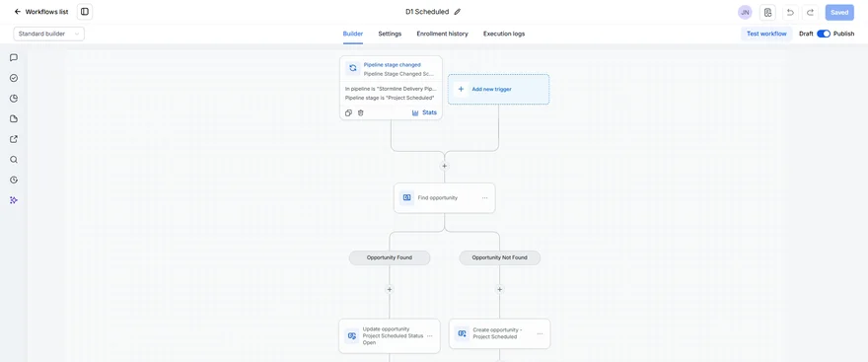Click the 'Update opportunity Project Scheduled Status Open' label
Viewport: 868px width, 362px height.
[393, 335]
